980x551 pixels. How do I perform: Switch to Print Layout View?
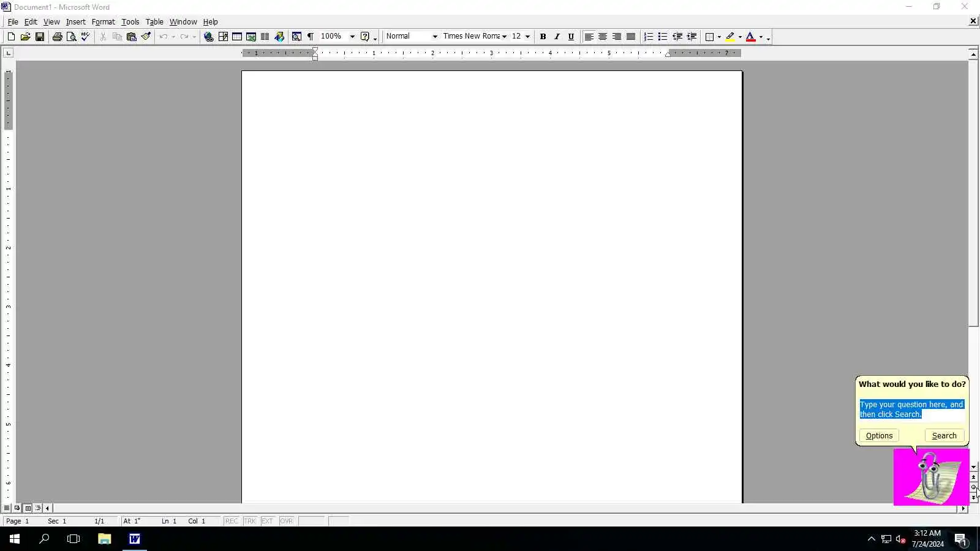tap(28, 508)
